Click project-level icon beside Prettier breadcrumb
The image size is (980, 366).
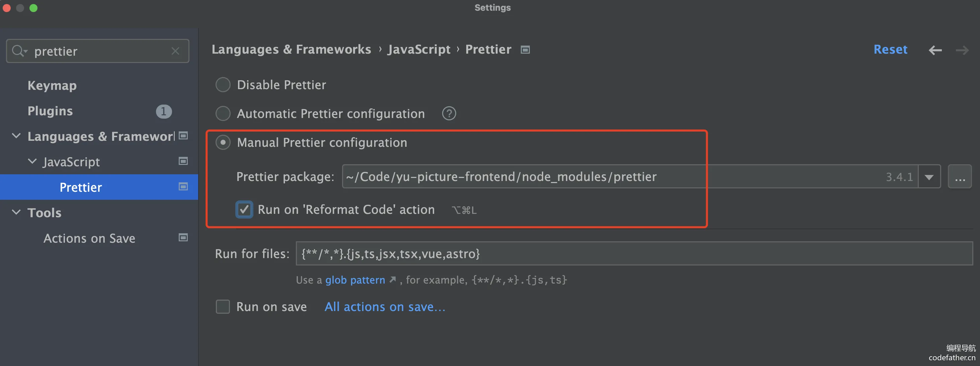tap(525, 50)
